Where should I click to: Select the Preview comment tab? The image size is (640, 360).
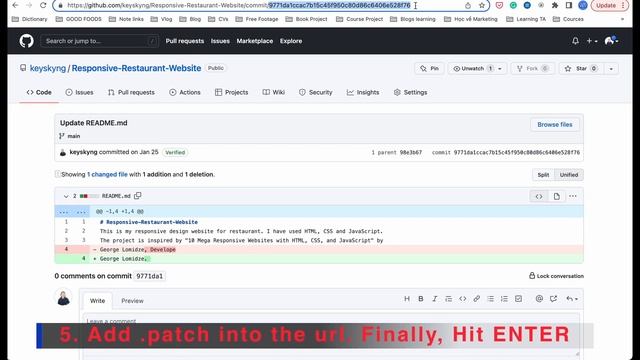pos(132,301)
